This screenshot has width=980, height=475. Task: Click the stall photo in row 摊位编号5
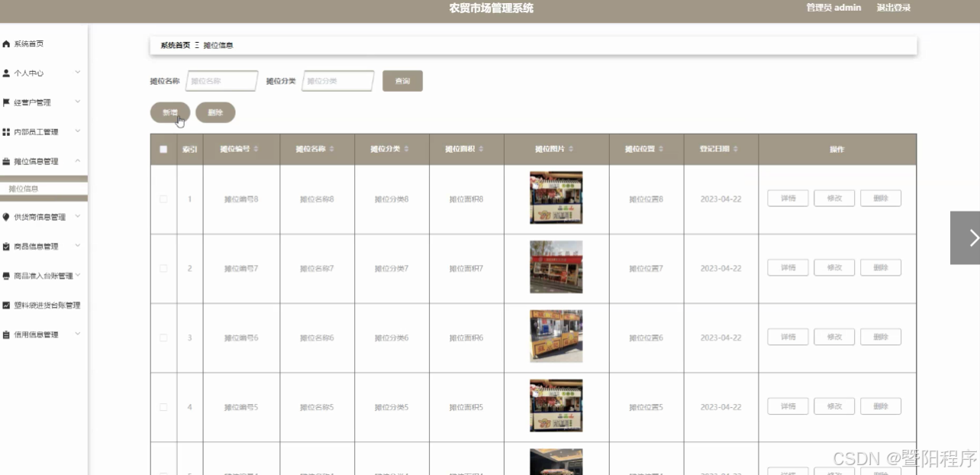point(556,406)
